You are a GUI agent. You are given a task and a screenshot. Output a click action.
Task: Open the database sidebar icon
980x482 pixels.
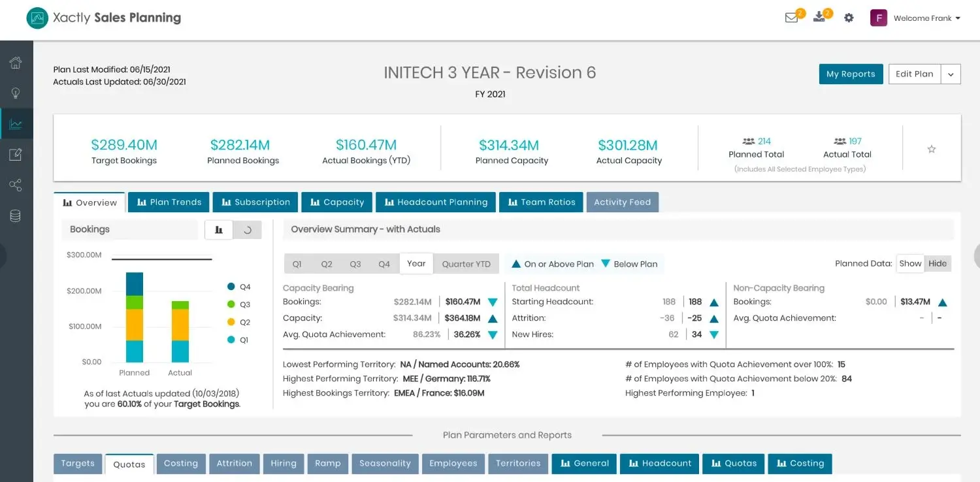16,216
